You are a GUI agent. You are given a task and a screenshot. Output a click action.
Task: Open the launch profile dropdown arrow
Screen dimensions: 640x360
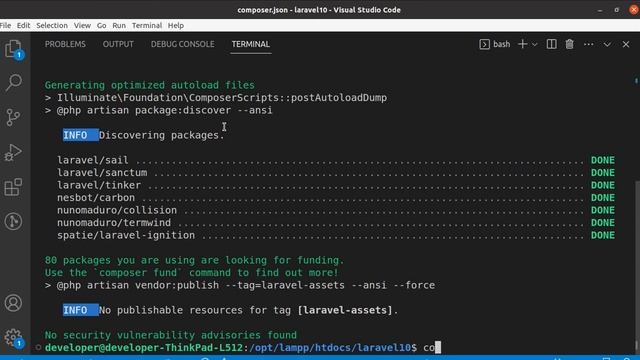pos(534,44)
